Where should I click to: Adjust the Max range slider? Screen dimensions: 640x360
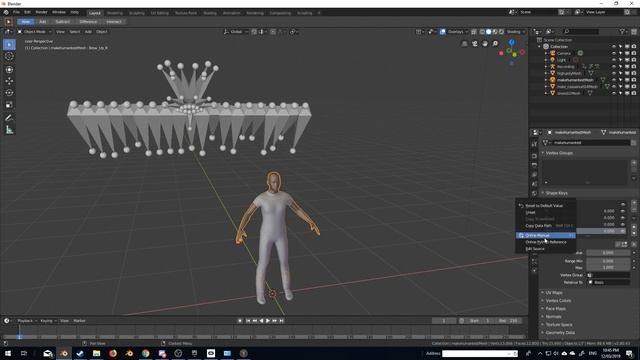point(608,268)
